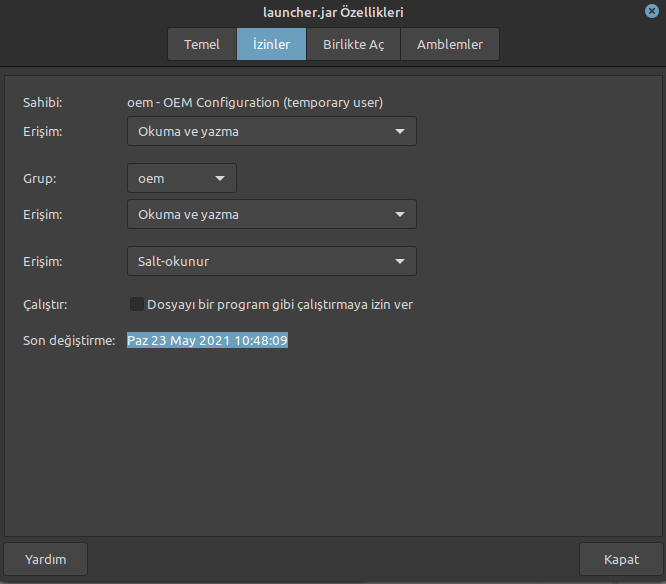
Task: Click the highlighted last modified date text
Action: coord(207,340)
